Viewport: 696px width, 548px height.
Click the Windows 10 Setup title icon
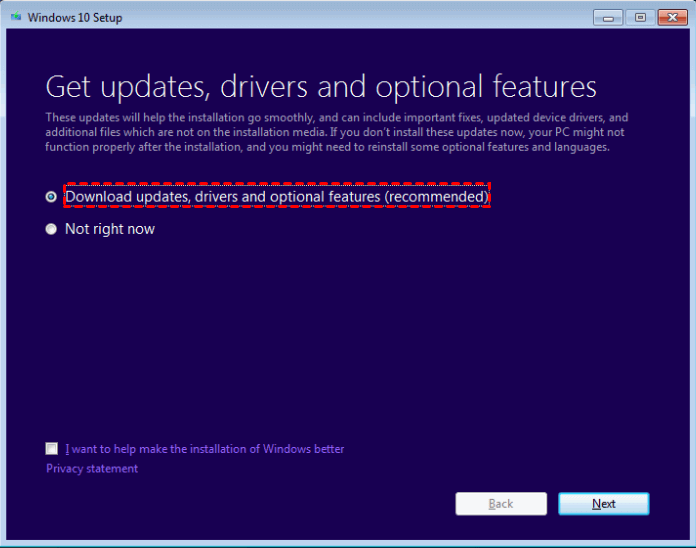point(16,17)
